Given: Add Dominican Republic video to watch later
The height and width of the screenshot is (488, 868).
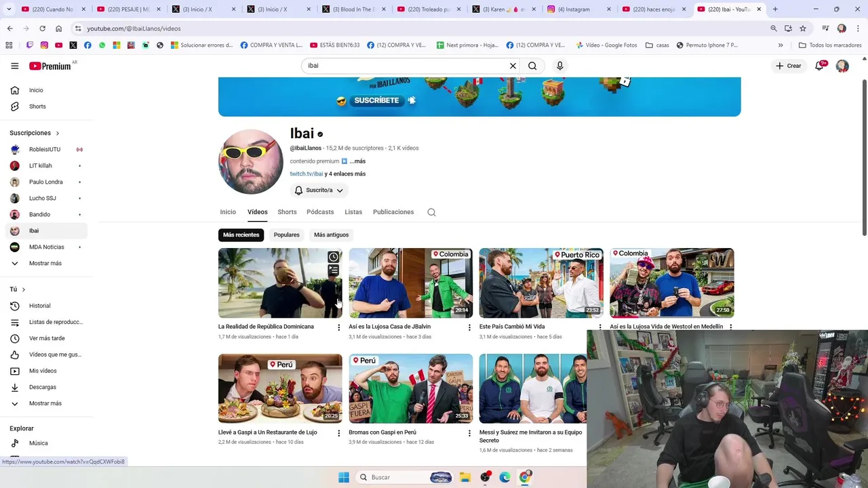Looking at the screenshot, I should point(333,257).
